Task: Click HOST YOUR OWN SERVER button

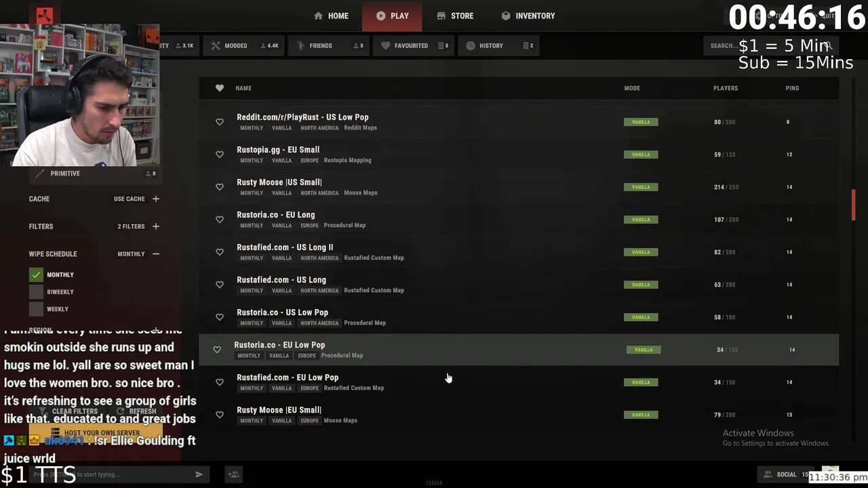Action: coord(96,433)
